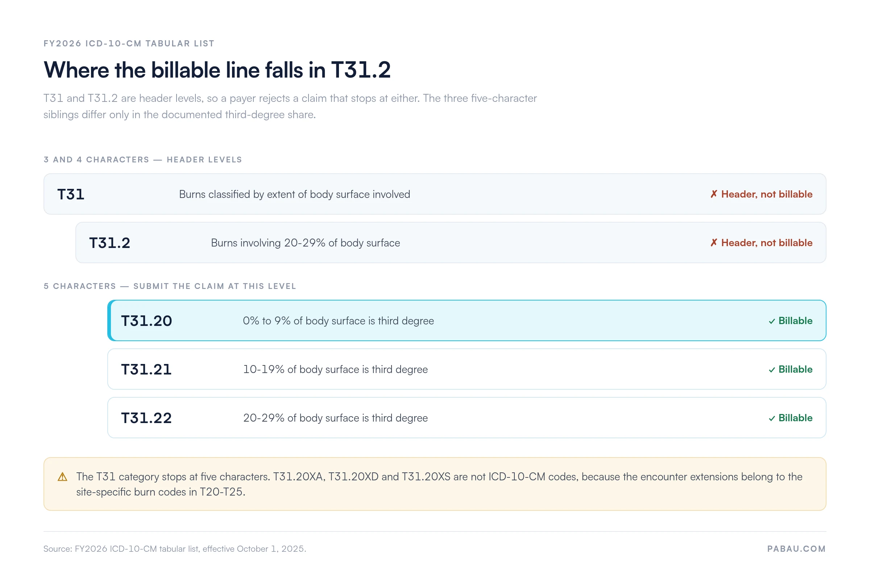
Task: Select the T31.20 code label
Action: point(146,321)
